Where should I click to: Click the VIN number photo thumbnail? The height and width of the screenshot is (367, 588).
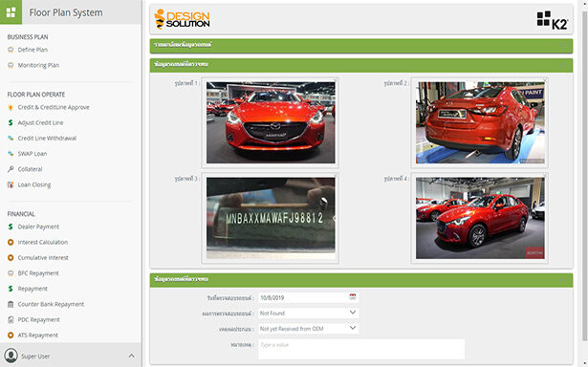pyautogui.click(x=271, y=218)
